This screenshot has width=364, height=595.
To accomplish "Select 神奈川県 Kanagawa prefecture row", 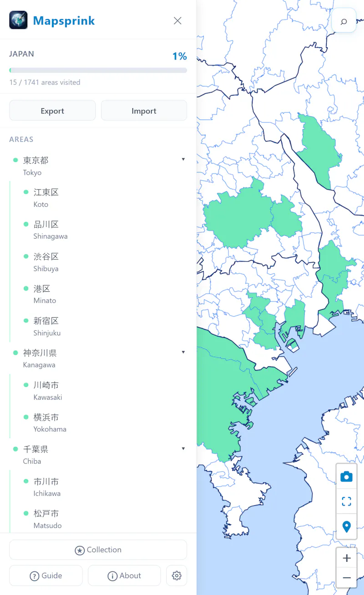I will (x=98, y=358).
